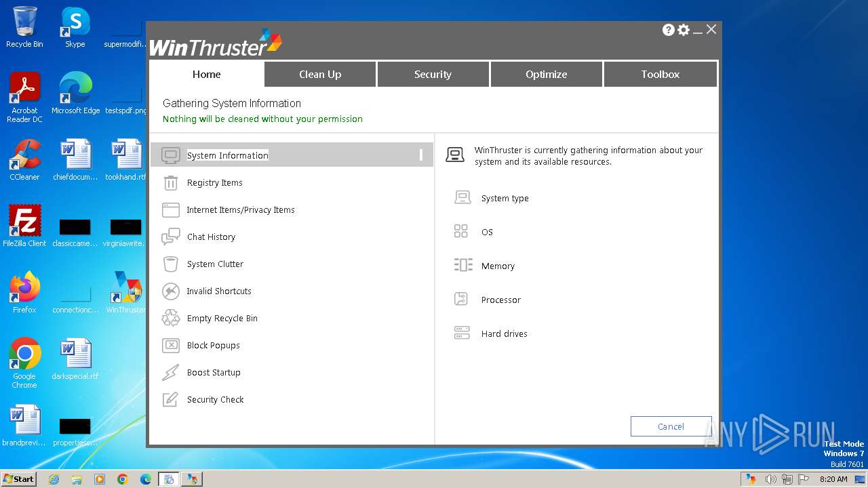
Task: Click the Empty Recycle Bin recycle icon
Action: pyautogui.click(x=171, y=318)
